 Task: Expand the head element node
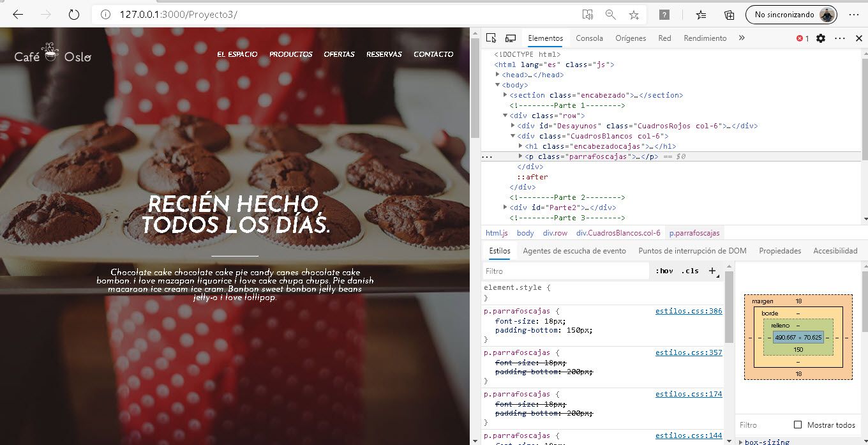pos(498,75)
